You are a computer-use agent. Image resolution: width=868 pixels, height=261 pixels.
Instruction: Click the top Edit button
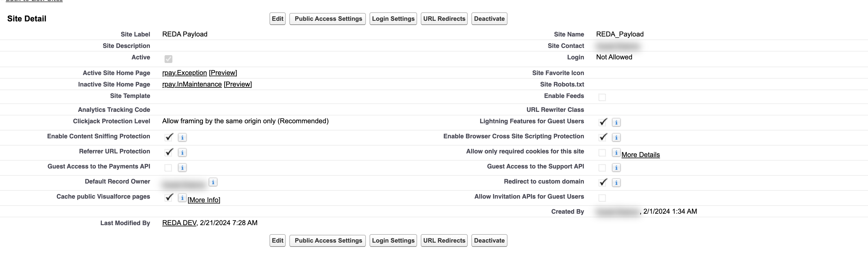277,19
